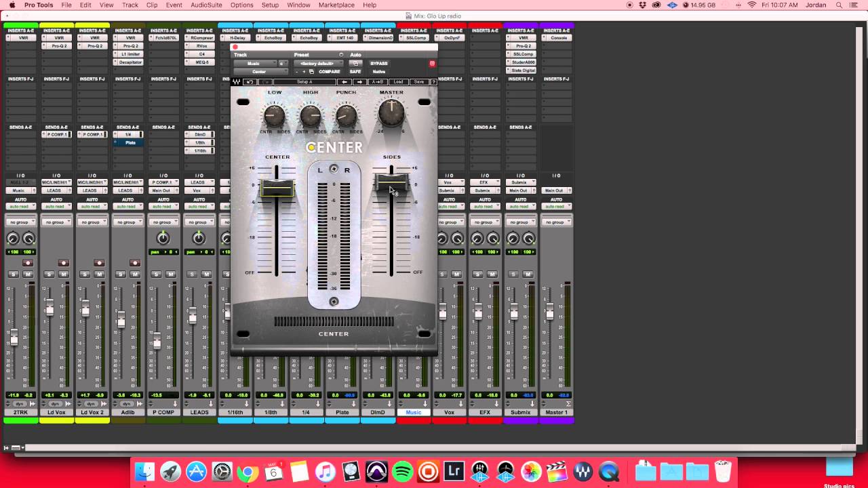Click the Ld Vox track volume fader
This screenshot has height=488, width=868.
tap(50, 309)
